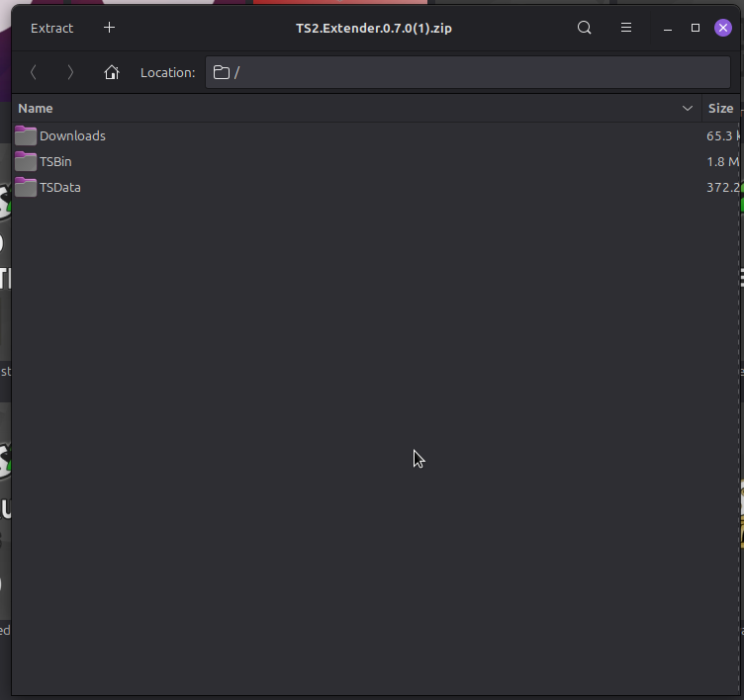Click the Extract button

(x=52, y=28)
